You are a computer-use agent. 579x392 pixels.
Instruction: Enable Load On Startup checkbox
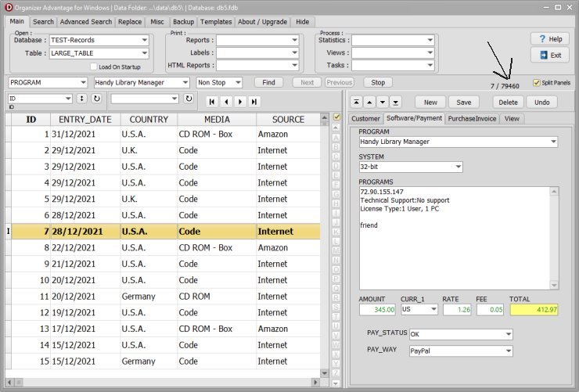[x=93, y=67]
